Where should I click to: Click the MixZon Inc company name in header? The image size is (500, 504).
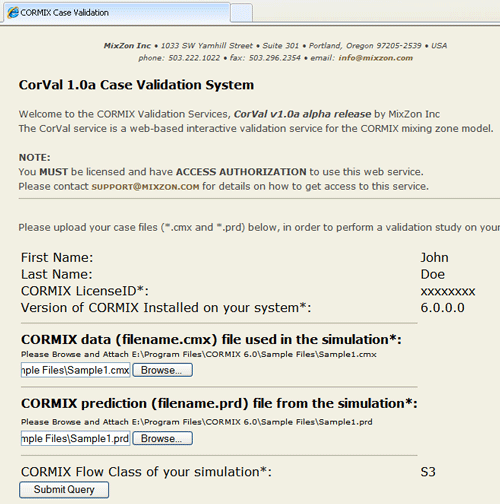click(x=127, y=46)
